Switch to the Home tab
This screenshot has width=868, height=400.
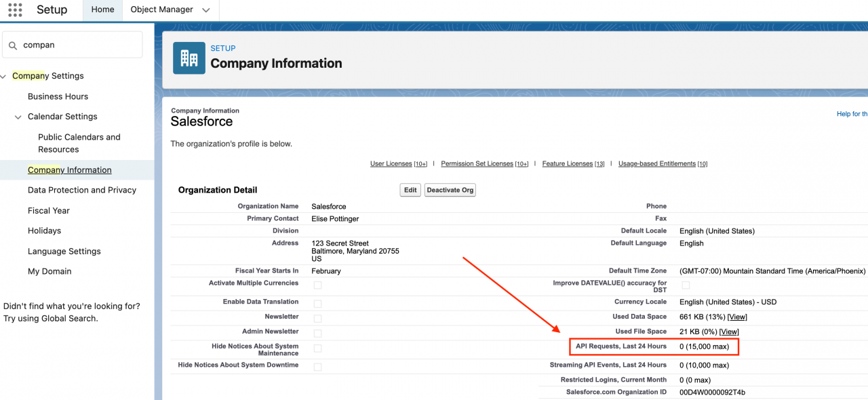click(102, 9)
